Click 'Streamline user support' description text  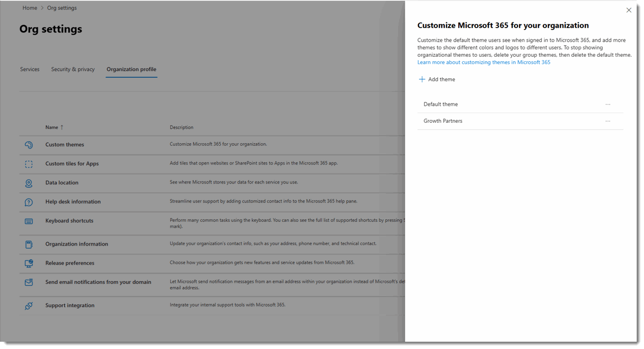[x=263, y=201]
